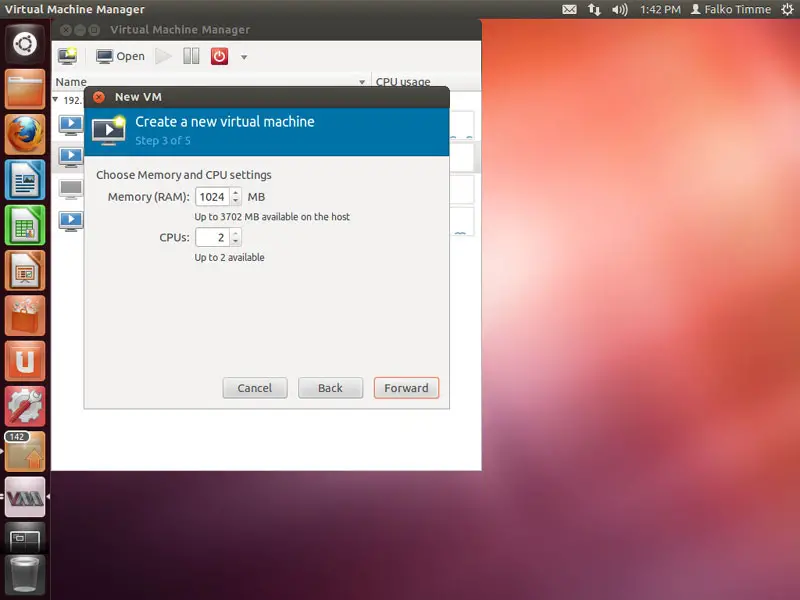
Task: Click the "Choose Memory and CPU settings" heading
Action: point(184,175)
